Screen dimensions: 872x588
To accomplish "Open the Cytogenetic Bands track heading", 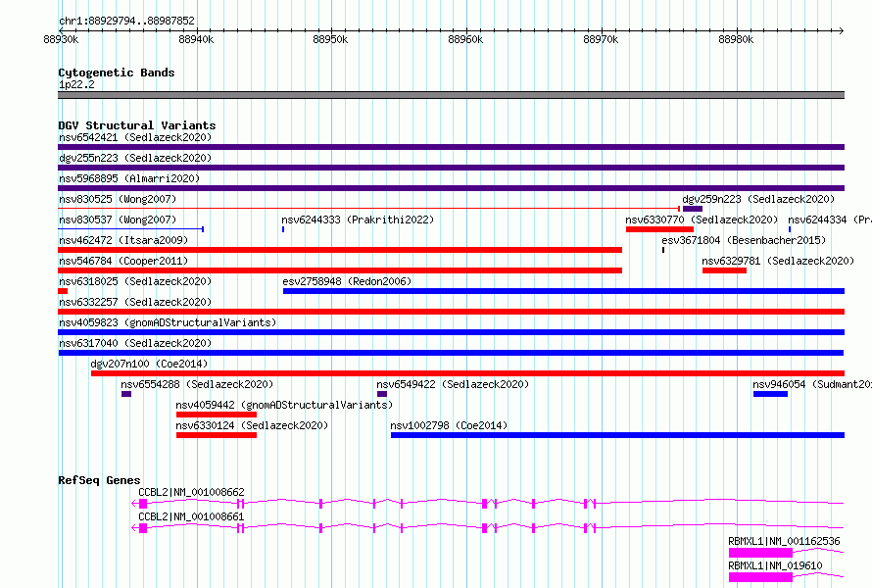I will [117, 73].
